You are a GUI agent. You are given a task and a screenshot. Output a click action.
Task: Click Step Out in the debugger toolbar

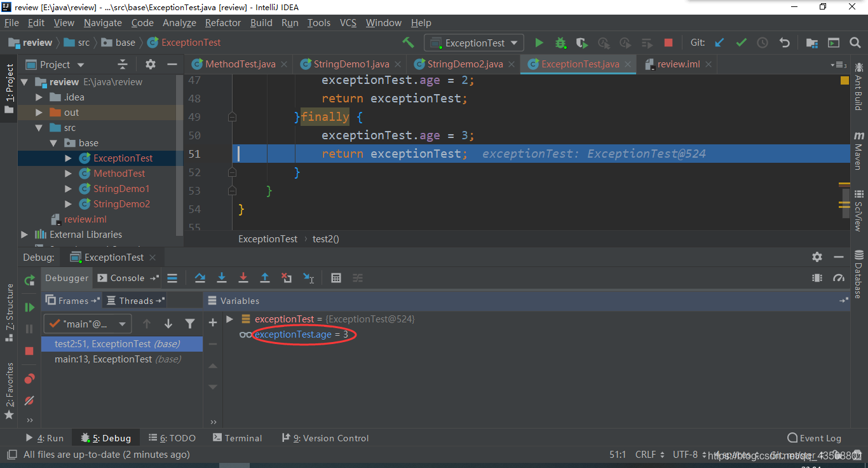click(x=265, y=278)
